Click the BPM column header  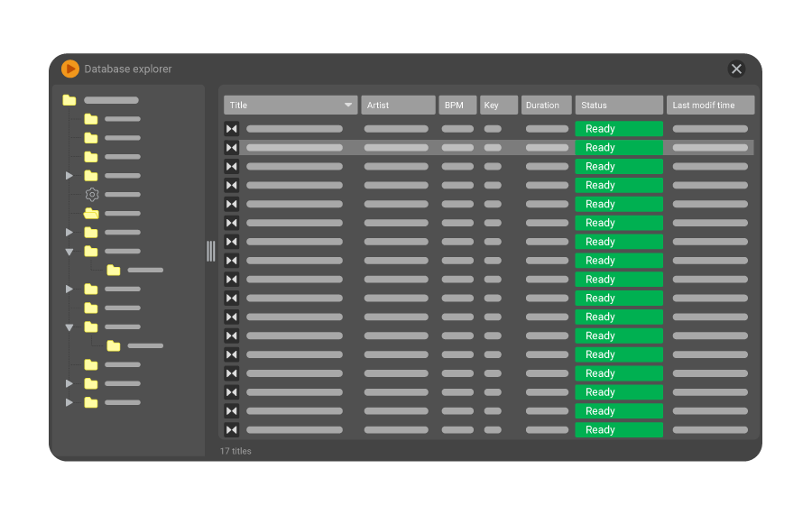[x=457, y=105]
